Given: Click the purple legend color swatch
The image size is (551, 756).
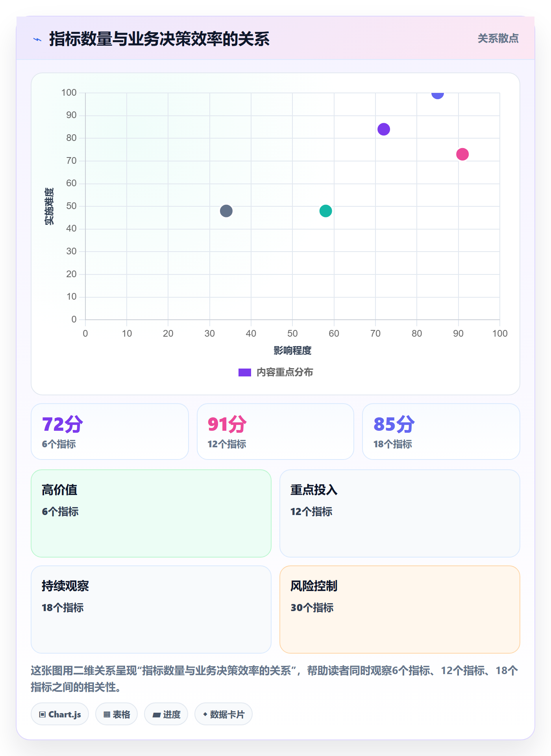Looking at the screenshot, I should [x=245, y=372].
